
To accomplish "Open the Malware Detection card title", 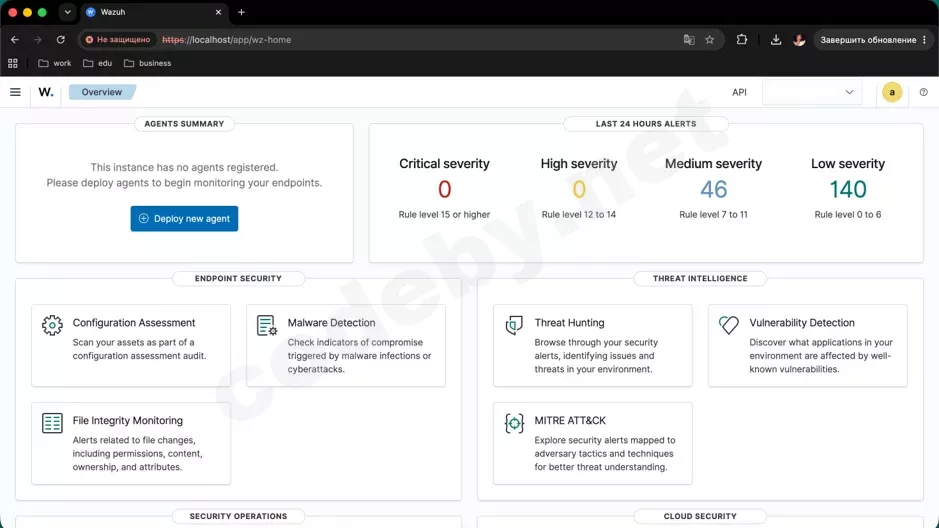I will pos(331,323).
